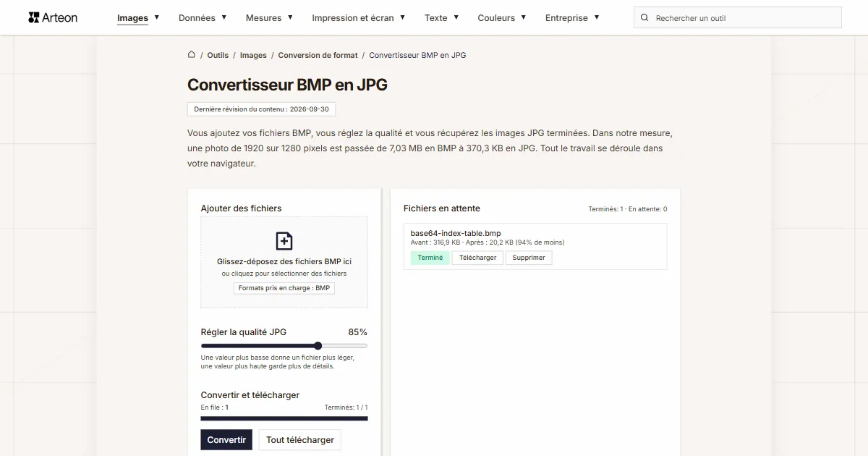Click the Convertisseur BMP en JPG heading

(287, 85)
